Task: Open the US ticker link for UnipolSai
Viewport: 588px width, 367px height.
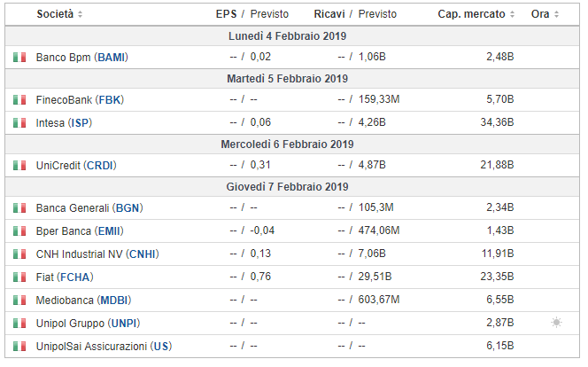Action: 161,346
